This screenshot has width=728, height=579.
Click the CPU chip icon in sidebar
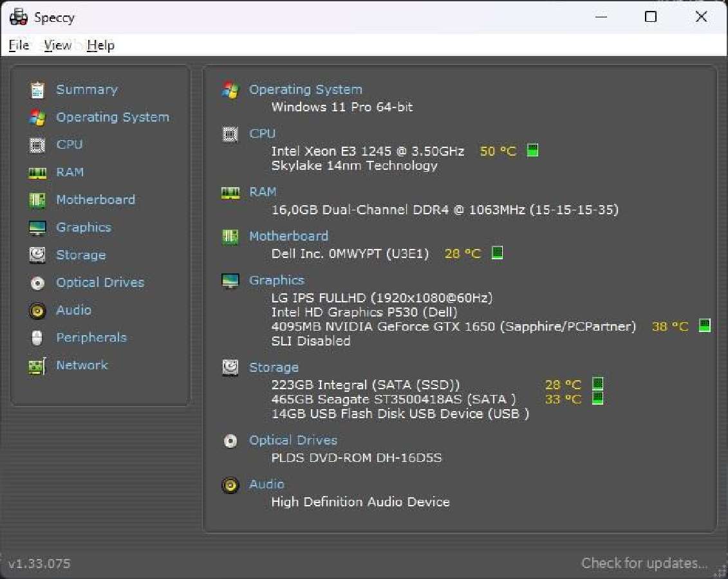pyautogui.click(x=37, y=145)
